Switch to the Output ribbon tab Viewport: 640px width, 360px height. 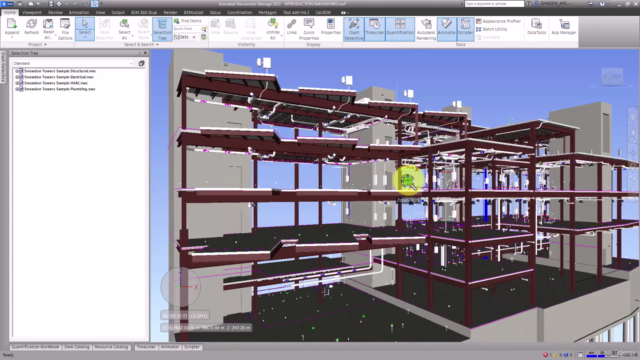(x=118, y=13)
